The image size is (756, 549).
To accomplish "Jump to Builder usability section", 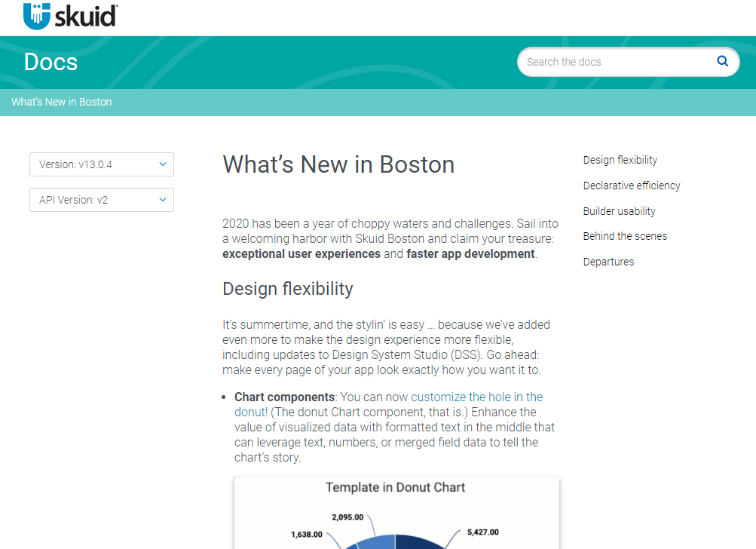I will pyautogui.click(x=619, y=211).
